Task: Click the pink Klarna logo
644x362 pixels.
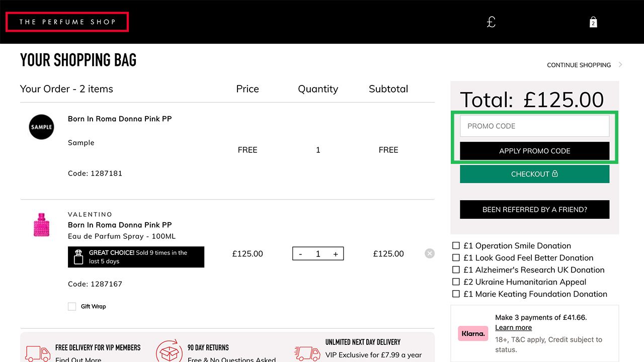Action: [x=473, y=333]
